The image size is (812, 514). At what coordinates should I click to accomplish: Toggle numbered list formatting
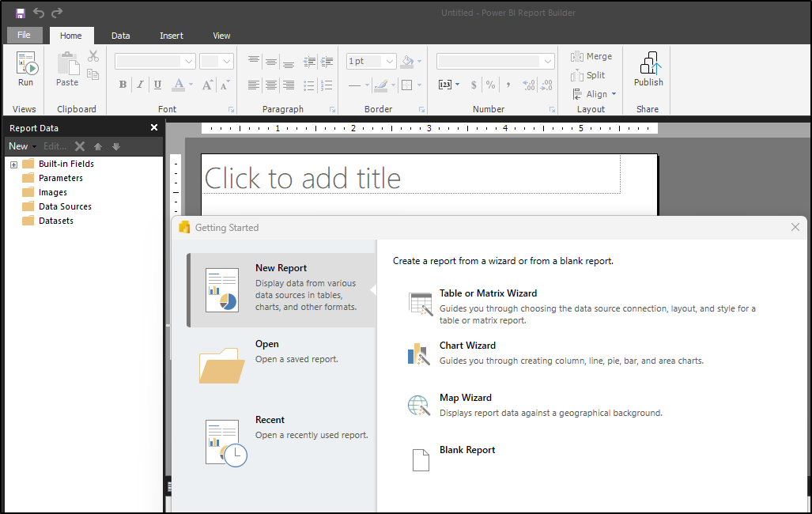point(327,85)
